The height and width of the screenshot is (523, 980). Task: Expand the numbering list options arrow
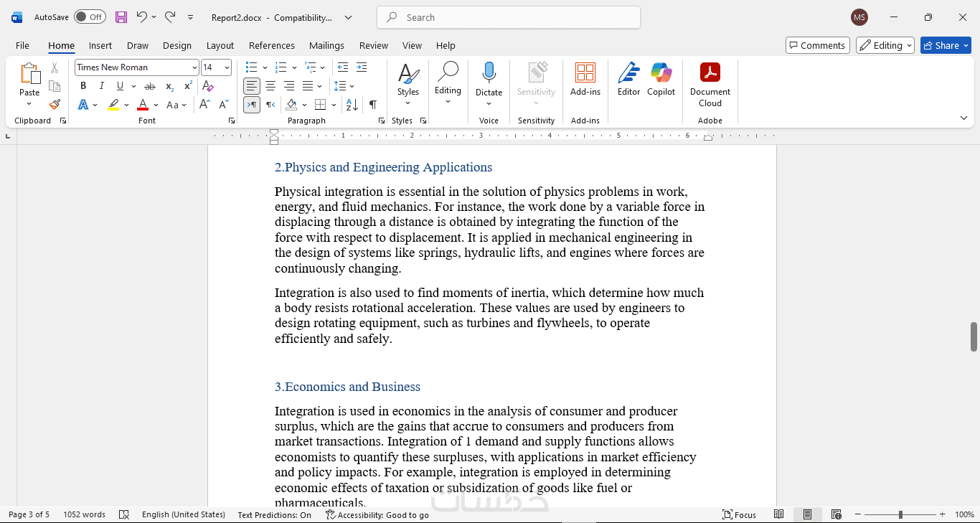click(x=294, y=67)
